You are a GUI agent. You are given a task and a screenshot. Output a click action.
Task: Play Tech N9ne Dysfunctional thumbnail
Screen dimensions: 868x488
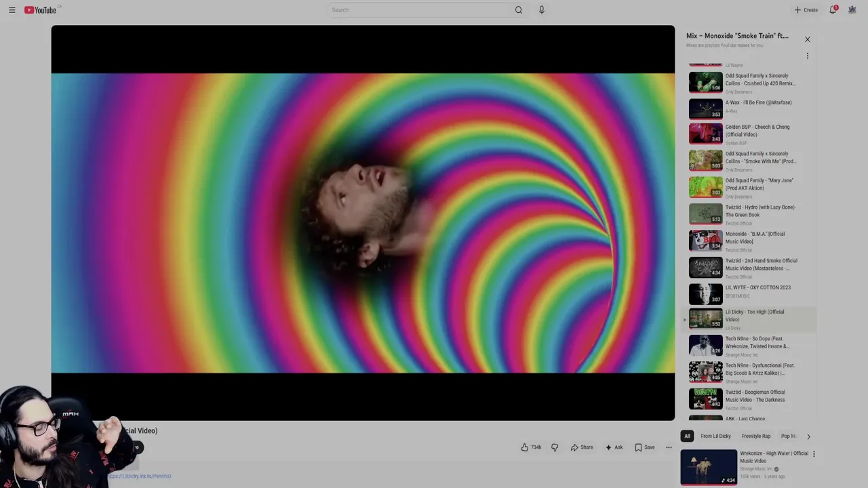coord(706,371)
